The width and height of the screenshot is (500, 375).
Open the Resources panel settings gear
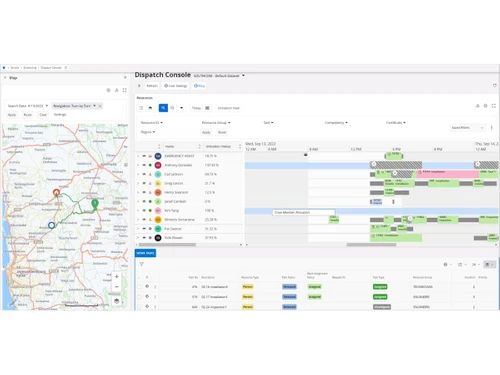click(x=485, y=106)
